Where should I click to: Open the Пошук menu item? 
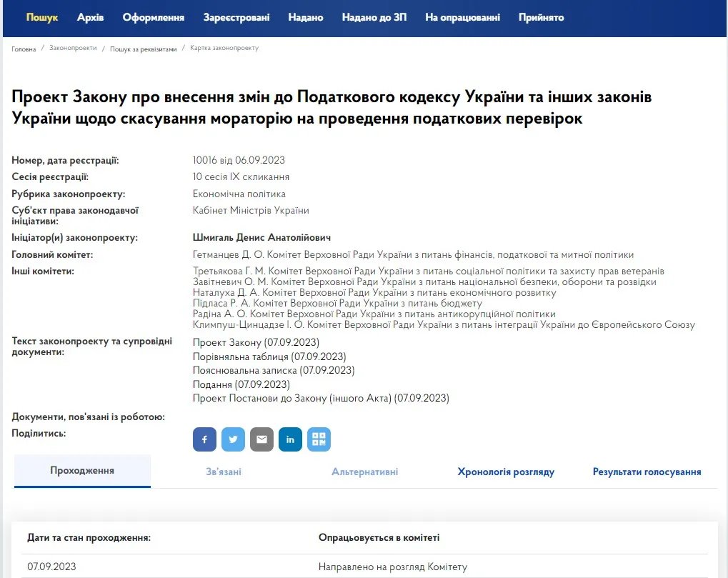(x=42, y=17)
